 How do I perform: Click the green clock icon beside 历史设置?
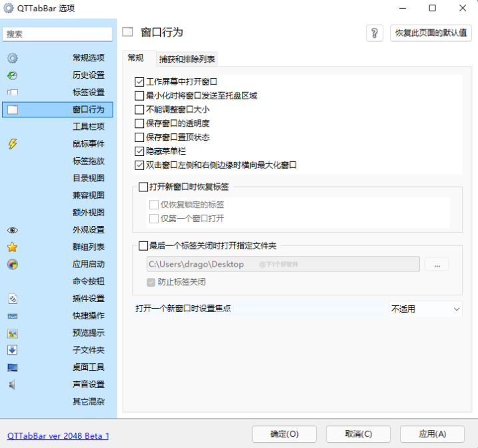tap(13, 75)
